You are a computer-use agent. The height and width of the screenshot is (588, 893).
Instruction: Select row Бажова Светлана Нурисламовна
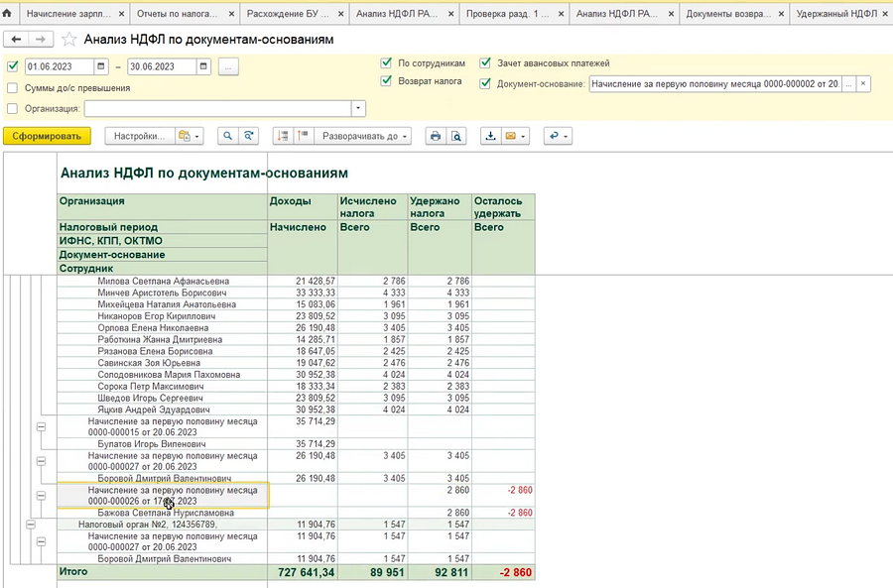pos(296,513)
